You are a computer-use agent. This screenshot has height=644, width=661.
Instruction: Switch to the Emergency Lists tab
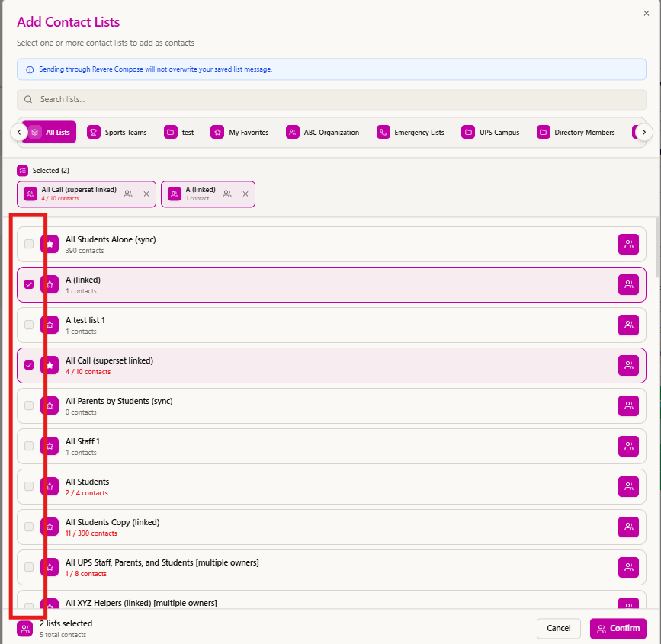pos(411,133)
